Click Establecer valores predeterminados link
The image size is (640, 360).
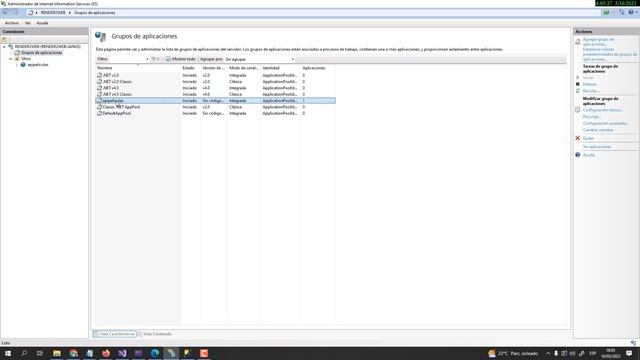pyautogui.click(x=609, y=54)
